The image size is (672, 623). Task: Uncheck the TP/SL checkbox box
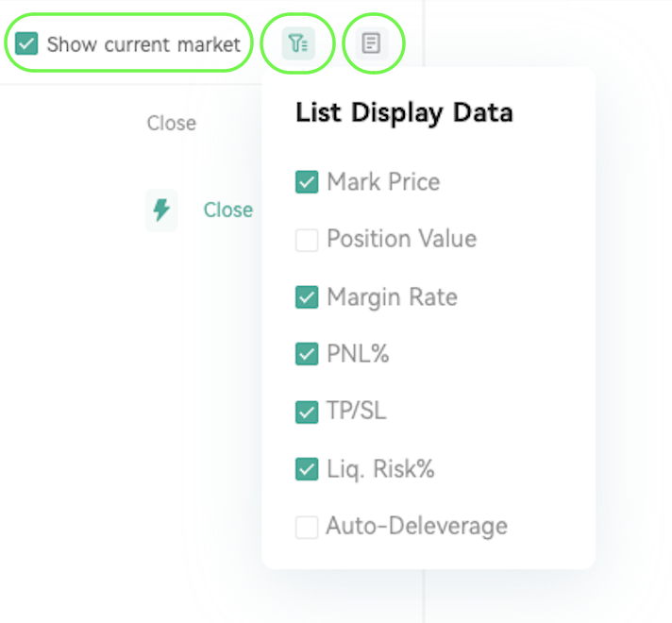point(307,413)
